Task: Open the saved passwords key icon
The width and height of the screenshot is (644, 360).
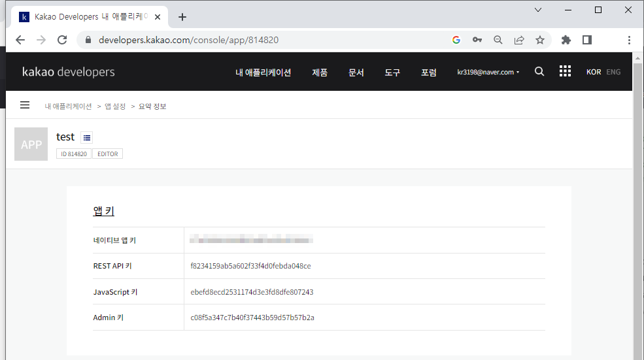Action: 477,40
